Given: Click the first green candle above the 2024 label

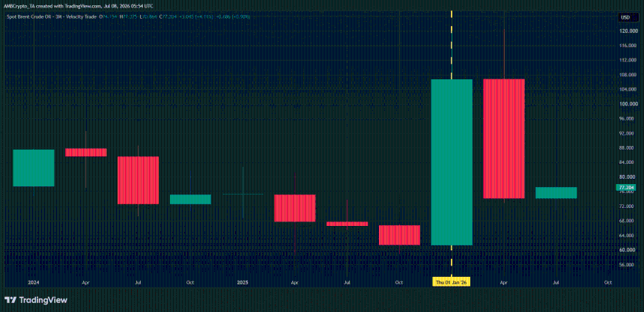Looking at the screenshot, I should 34,168.
